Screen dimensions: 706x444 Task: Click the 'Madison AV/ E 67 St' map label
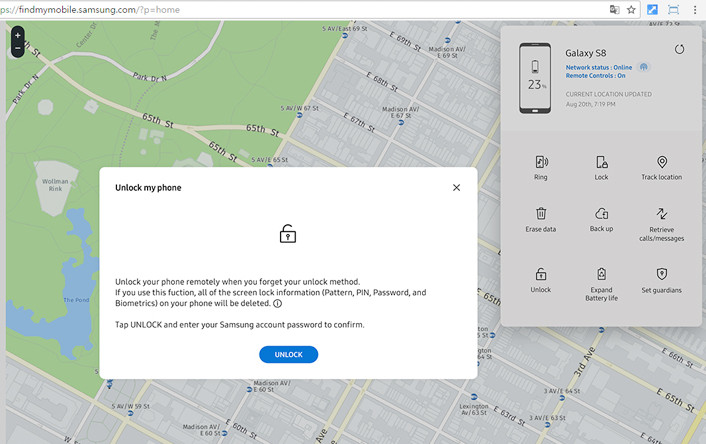pyautogui.click(x=400, y=112)
